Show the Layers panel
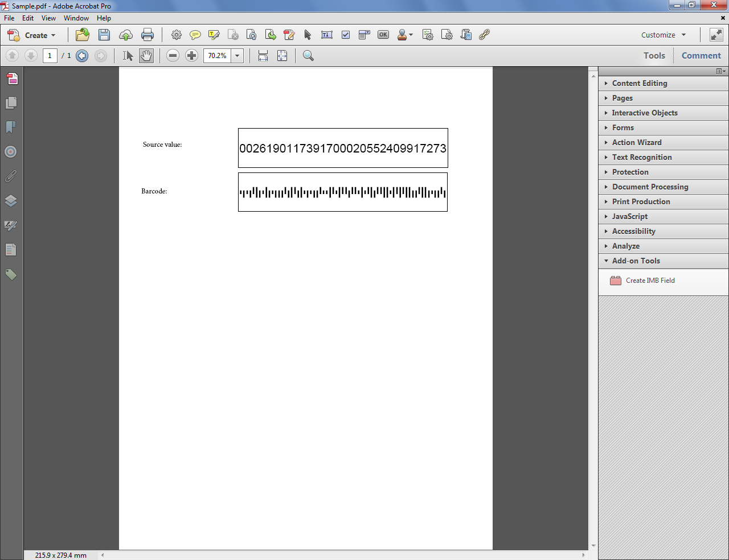 coord(11,200)
